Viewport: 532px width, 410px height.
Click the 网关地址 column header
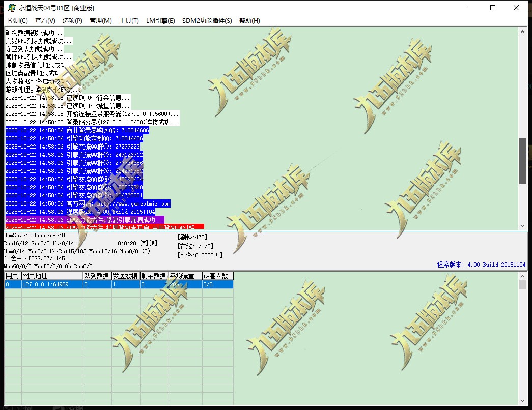coord(52,276)
